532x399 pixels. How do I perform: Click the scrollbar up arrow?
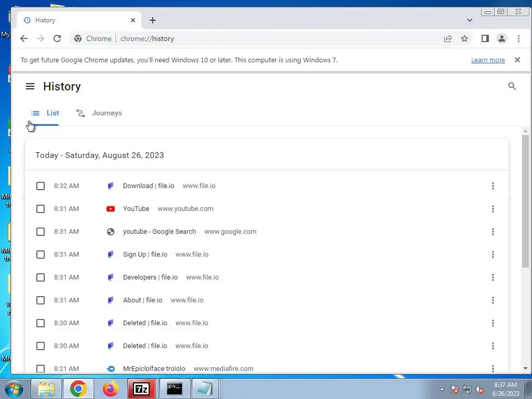tap(525, 131)
